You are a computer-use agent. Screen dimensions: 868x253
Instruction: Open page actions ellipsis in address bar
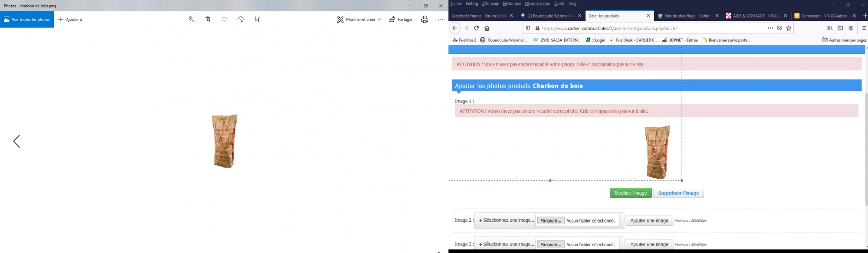(x=770, y=28)
